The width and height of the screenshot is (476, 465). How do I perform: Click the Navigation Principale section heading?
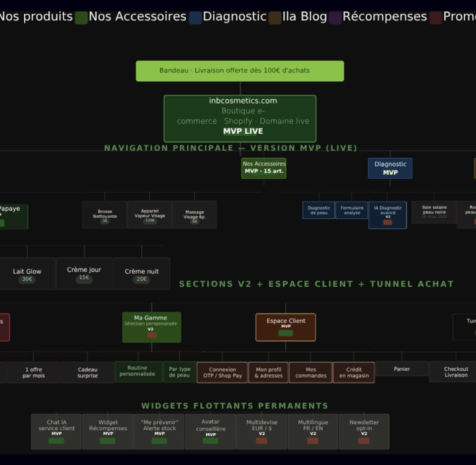pos(231,148)
